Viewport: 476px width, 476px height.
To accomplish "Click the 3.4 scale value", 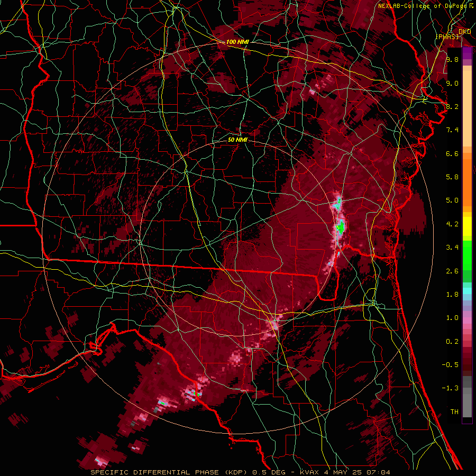I will click(x=452, y=248).
